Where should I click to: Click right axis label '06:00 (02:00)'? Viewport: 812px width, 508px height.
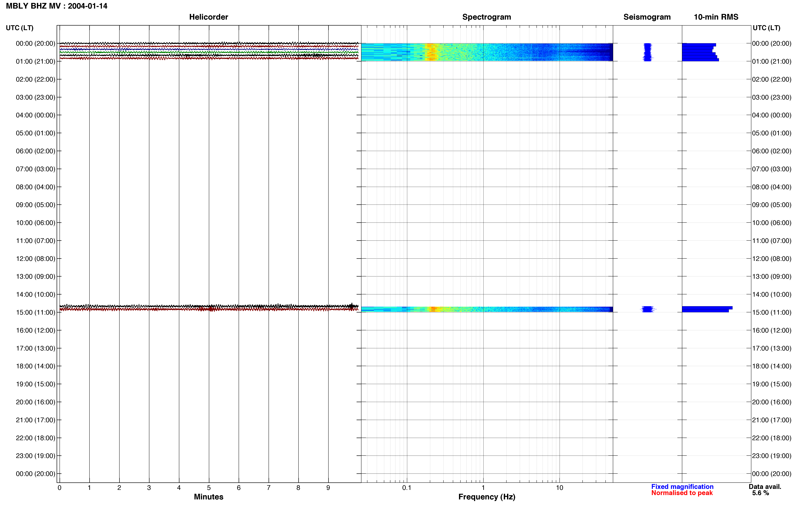click(x=772, y=151)
